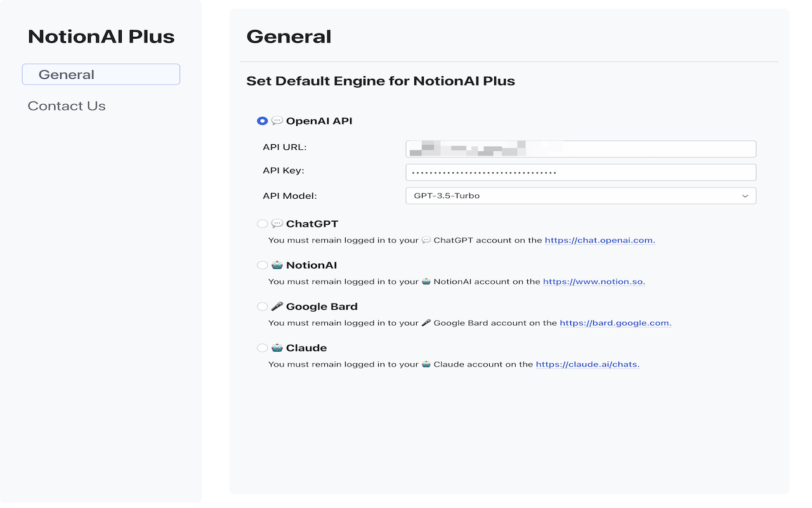Screen dimensions: 812x508
Task: Click the OpenAI API speech bubble icon
Action: pos(277,120)
